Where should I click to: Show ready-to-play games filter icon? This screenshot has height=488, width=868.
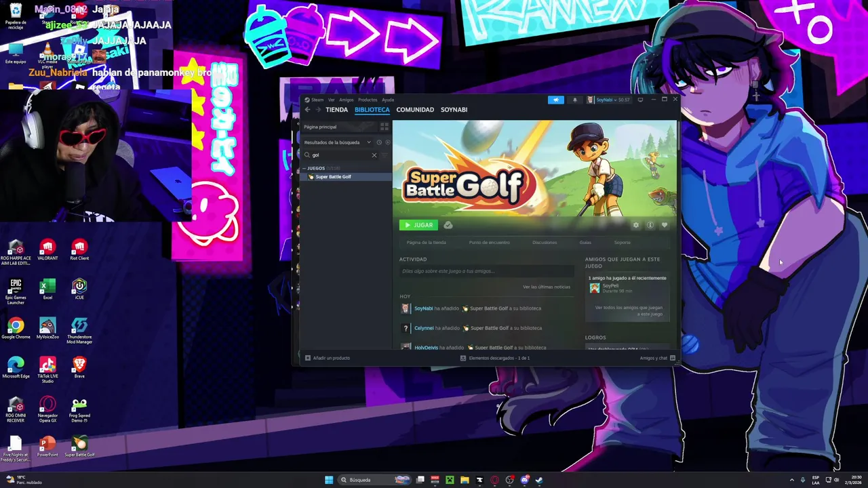click(x=388, y=142)
